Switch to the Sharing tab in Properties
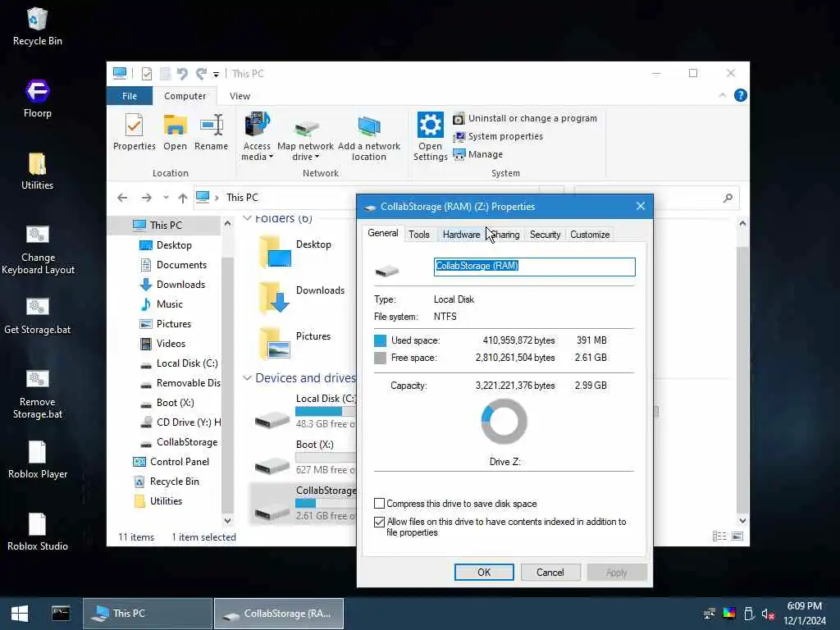Screen dimensions: 840x630 click(x=505, y=235)
